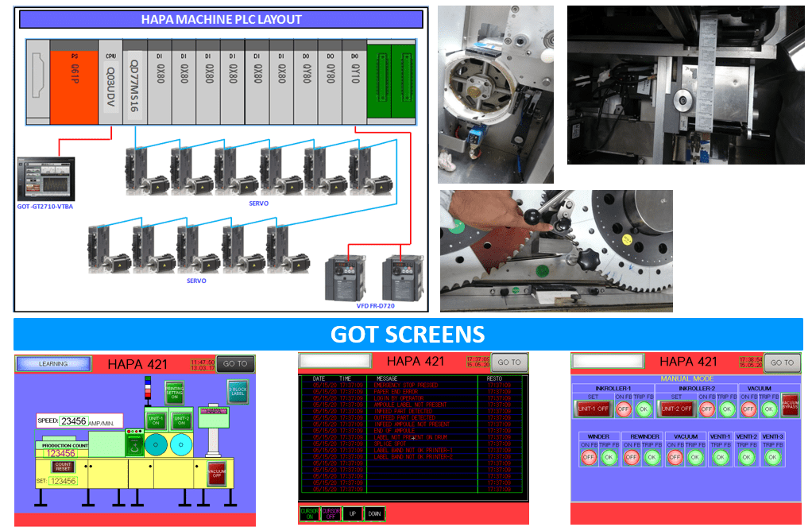Viewport: 812px width, 527px height.
Task: Click the WINDER ON FB OFF indicator
Action: pyautogui.click(x=589, y=457)
